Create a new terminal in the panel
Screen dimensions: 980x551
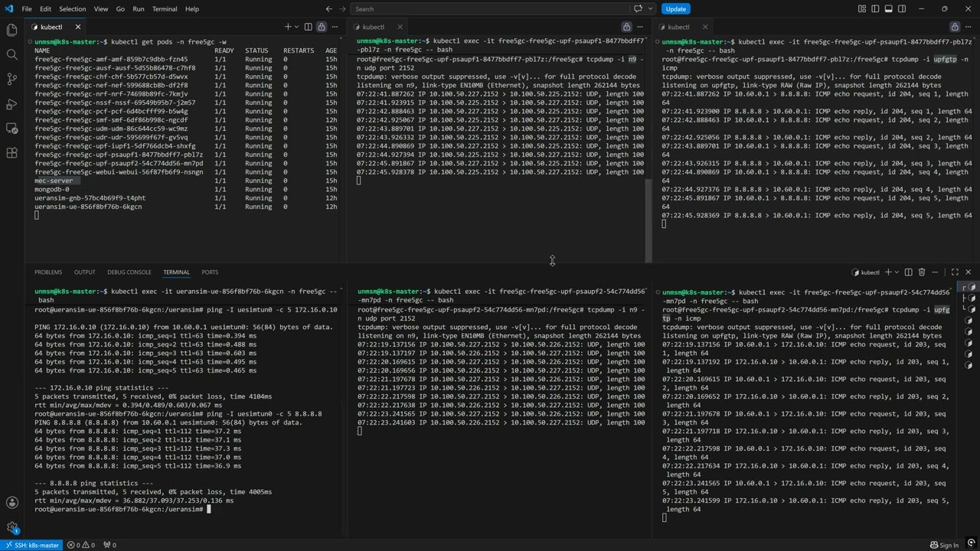889,272
